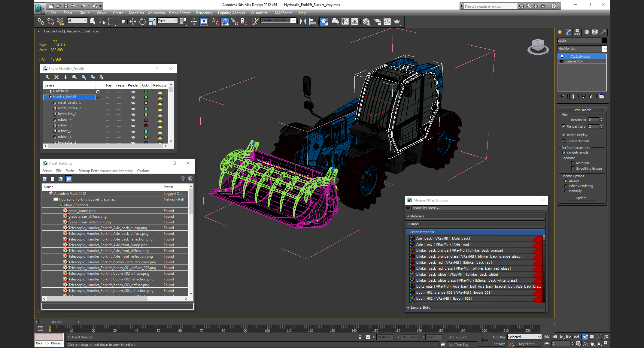The image size is (644, 348).
Task: Click the Render Production teapot icon
Action: (397, 21)
